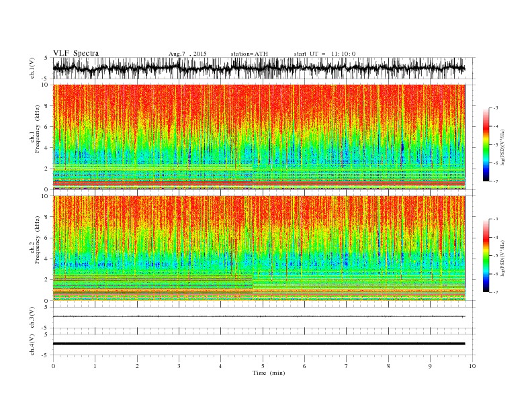Click time axis tick label "8"
This screenshot has height=411, width=532.
point(388,366)
